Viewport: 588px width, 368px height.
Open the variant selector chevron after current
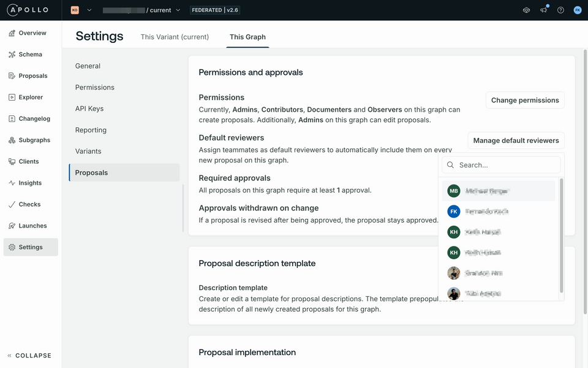pos(178,10)
